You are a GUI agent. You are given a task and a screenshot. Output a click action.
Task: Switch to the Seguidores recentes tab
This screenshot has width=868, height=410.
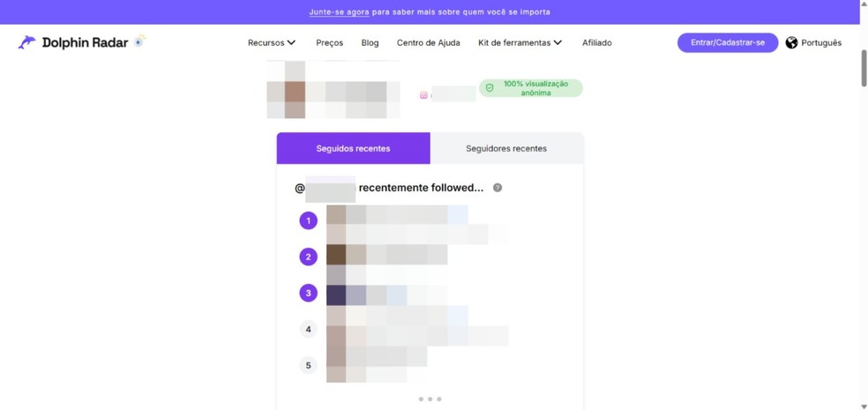pyautogui.click(x=506, y=148)
